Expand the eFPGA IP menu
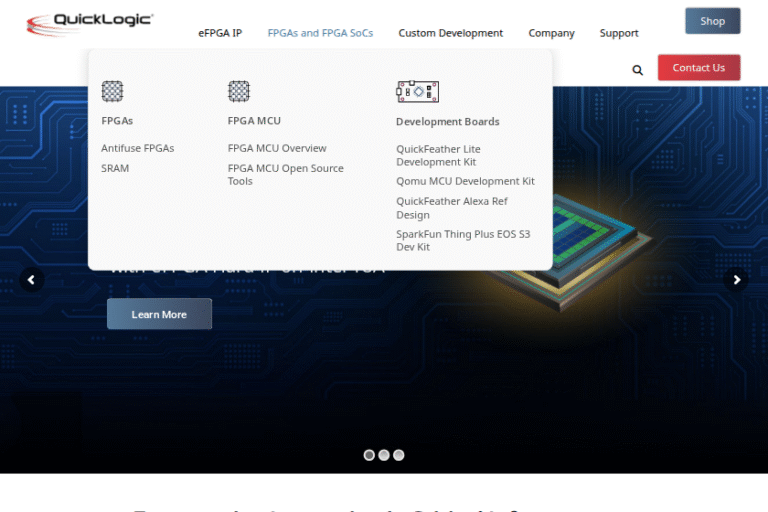The height and width of the screenshot is (512, 768). [220, 33]
